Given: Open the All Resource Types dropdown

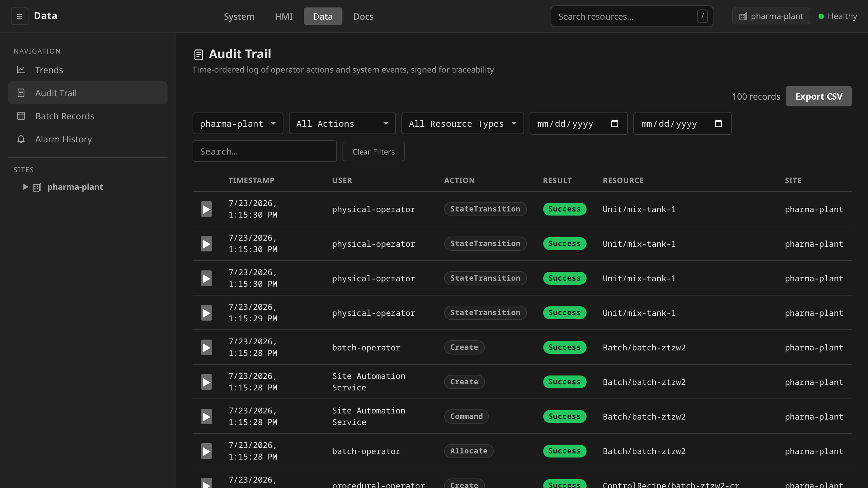Looking at the screenshot, I should pyautogui.click(x=463, y=124).
